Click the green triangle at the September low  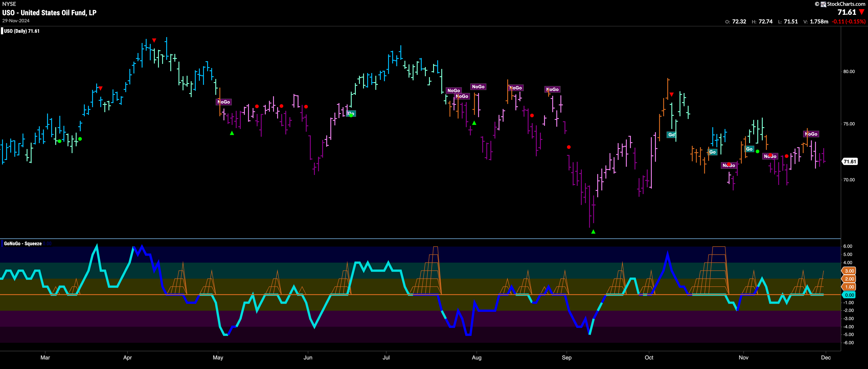pos(593,232)
